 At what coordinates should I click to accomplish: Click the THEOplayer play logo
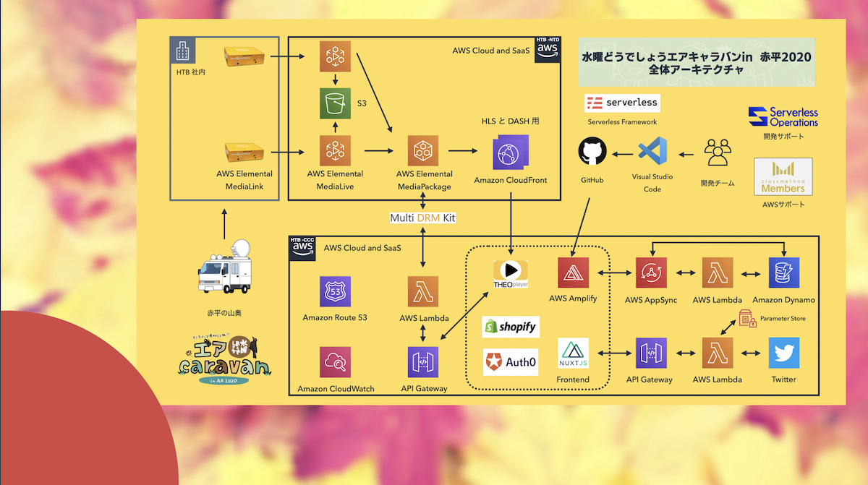click(510, 271)
